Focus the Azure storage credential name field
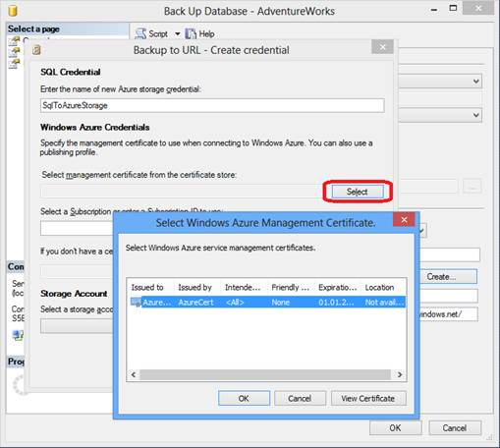Viewport: 500px width, 448px height. (212, 105)
